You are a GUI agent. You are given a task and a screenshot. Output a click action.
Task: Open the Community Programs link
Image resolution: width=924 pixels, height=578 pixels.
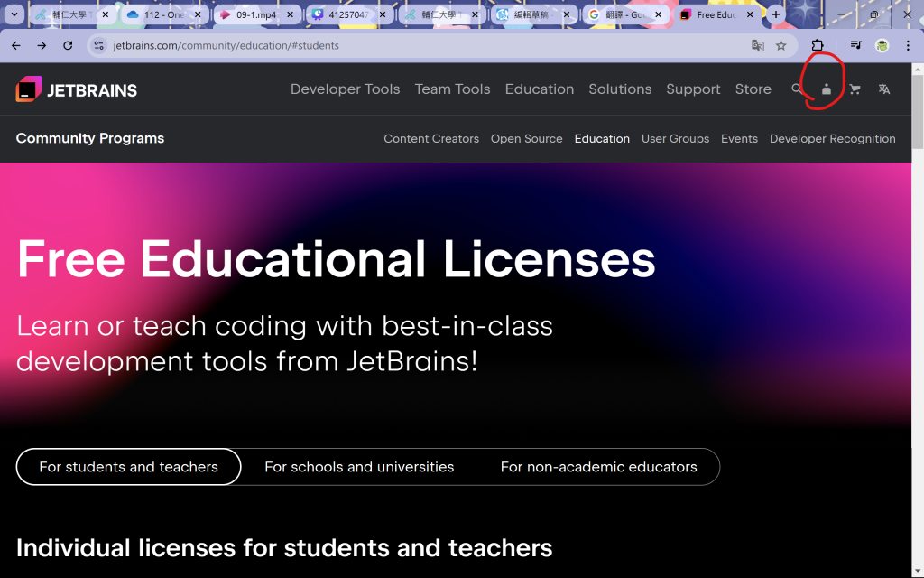tap(90, 138)
